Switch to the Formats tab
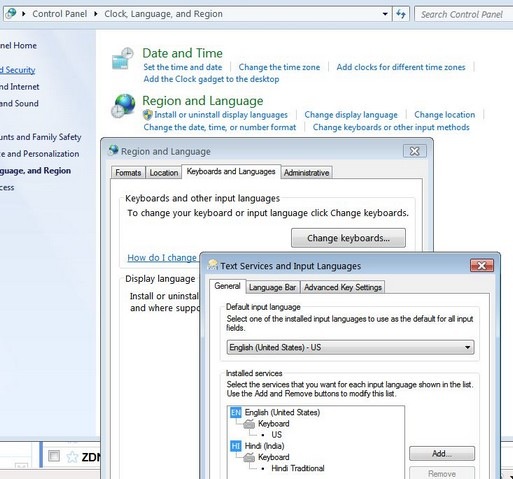The image size is (513, 479). coord(128,173)
